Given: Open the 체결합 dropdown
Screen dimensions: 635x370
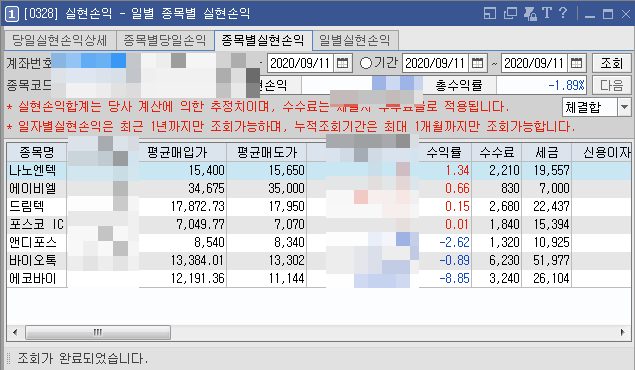Looking at the screenshot, I should point(624,107).
